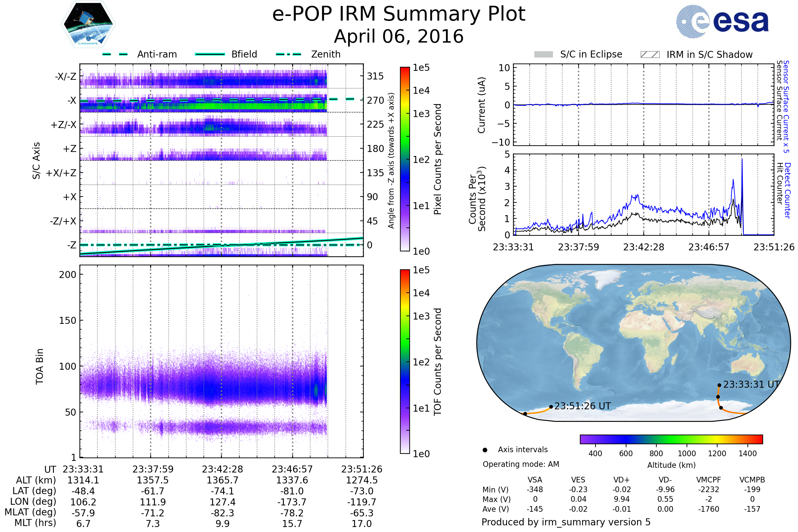Click the 23:33:31 UT start point on map
This screenshot has width=798, height=532.
point(719,385)
